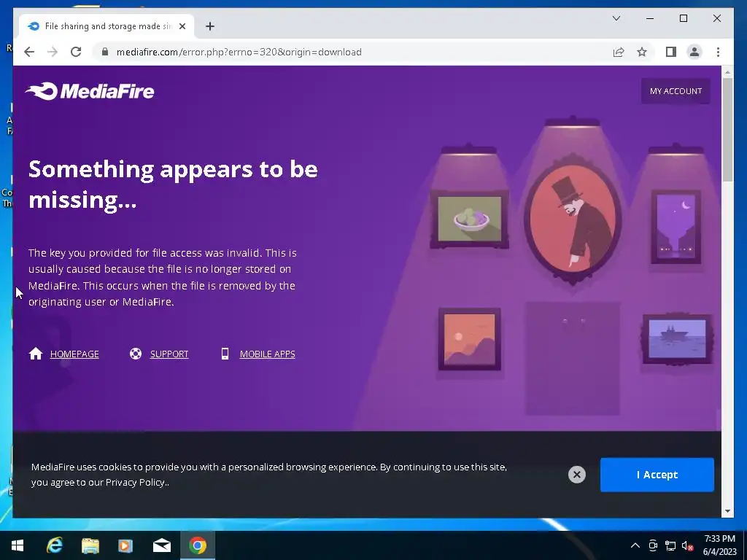The width and height of the screenshot is (747, 560).
Task: Click the scrollbar down arrow
Action: (x=727, y=511)
